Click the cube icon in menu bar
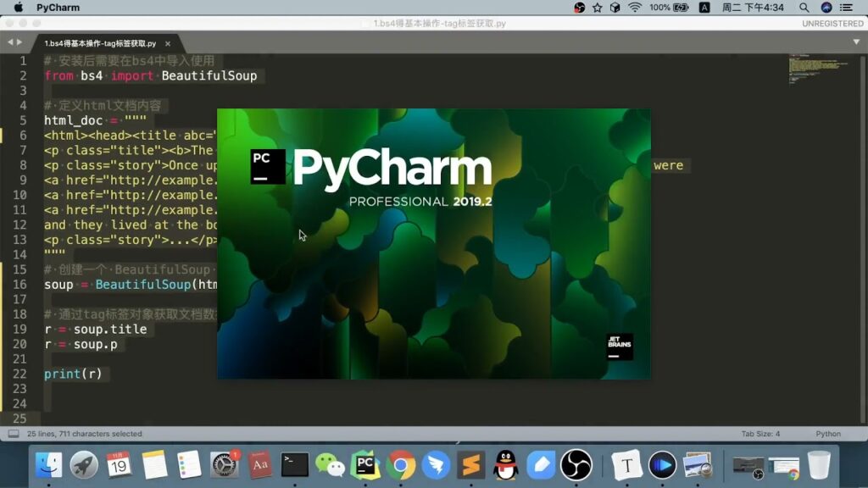Viewport: 868px width, 488px height. click(x=615, y=7)
